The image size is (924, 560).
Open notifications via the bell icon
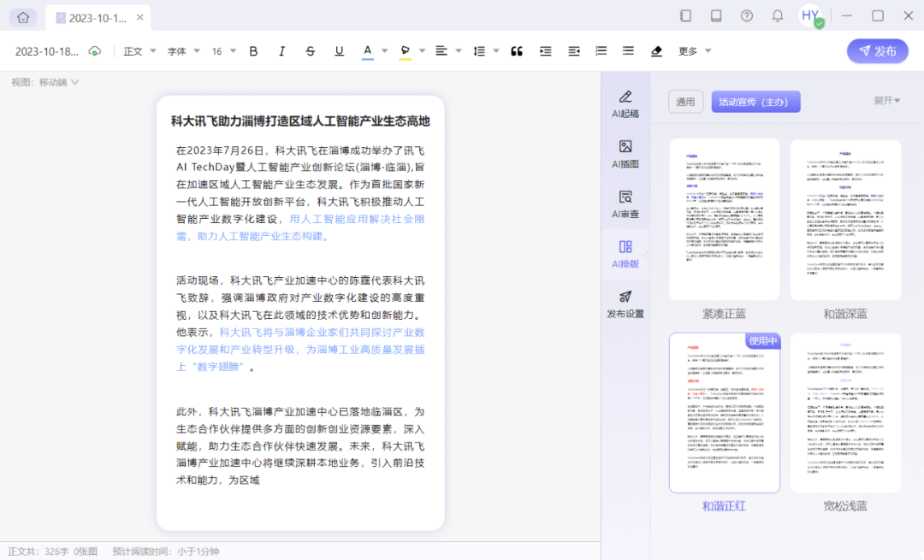pos(777,15)
